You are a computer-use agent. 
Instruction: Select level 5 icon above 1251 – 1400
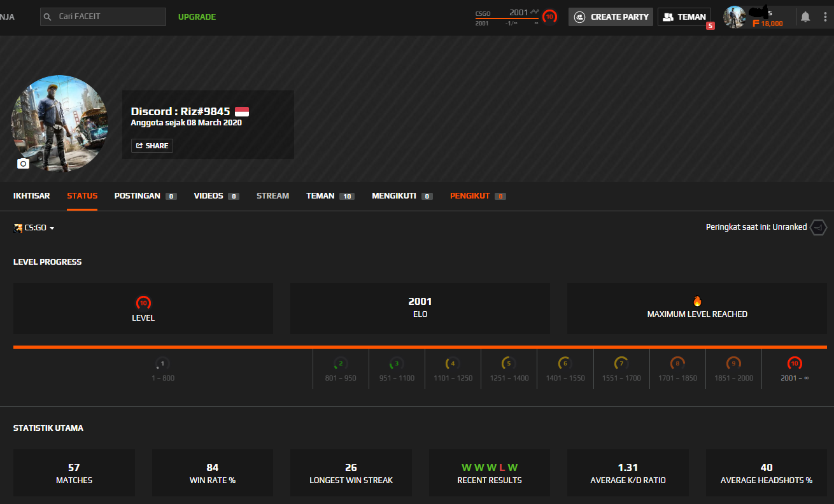(509, 364)
